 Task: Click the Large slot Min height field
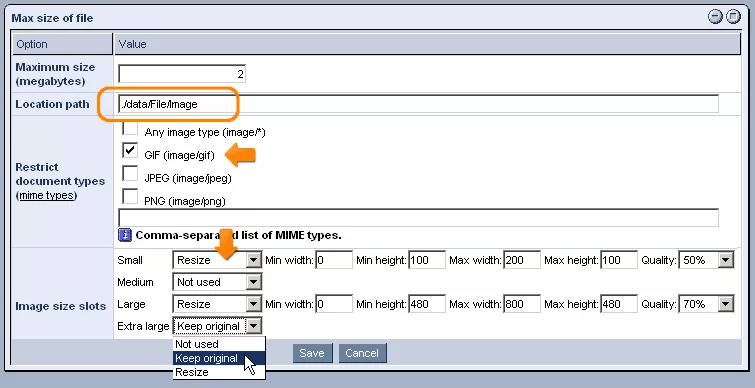coord(427,304)
